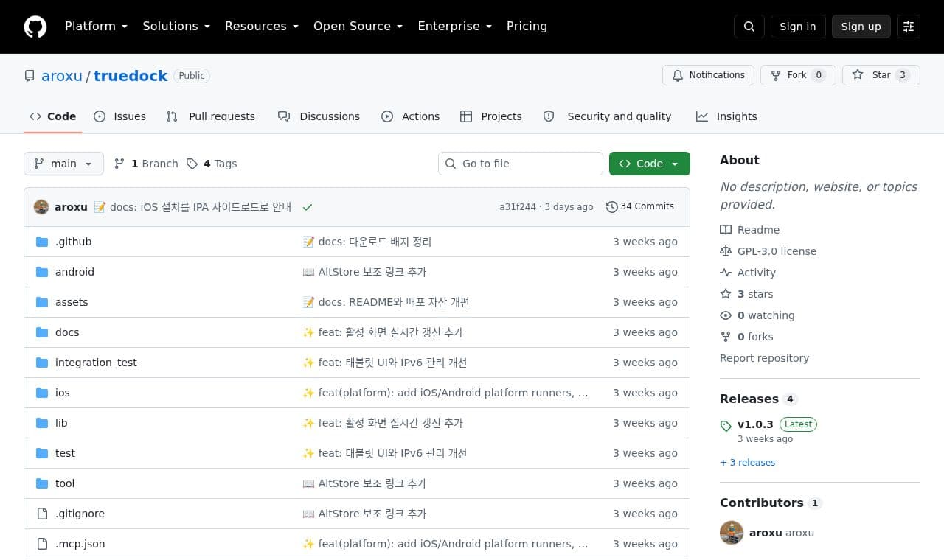The image size is (944, 560).
Task: Open the aroxu contributor avatar
Action: point(732,533)
